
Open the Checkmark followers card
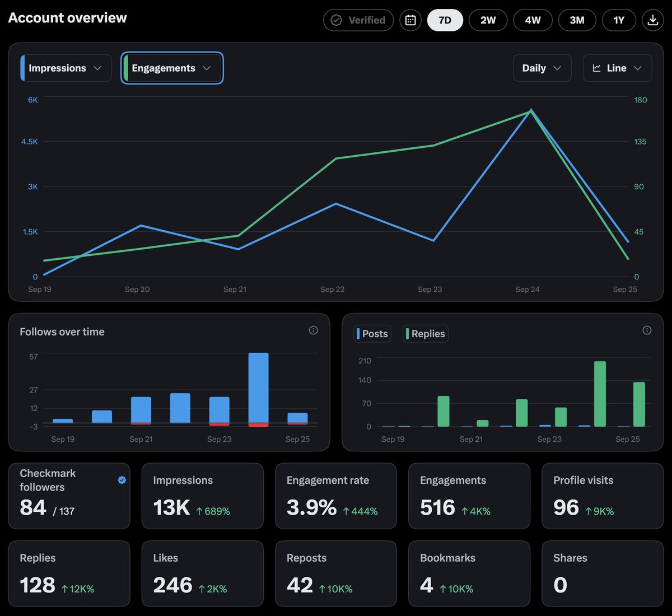point(69,496)
